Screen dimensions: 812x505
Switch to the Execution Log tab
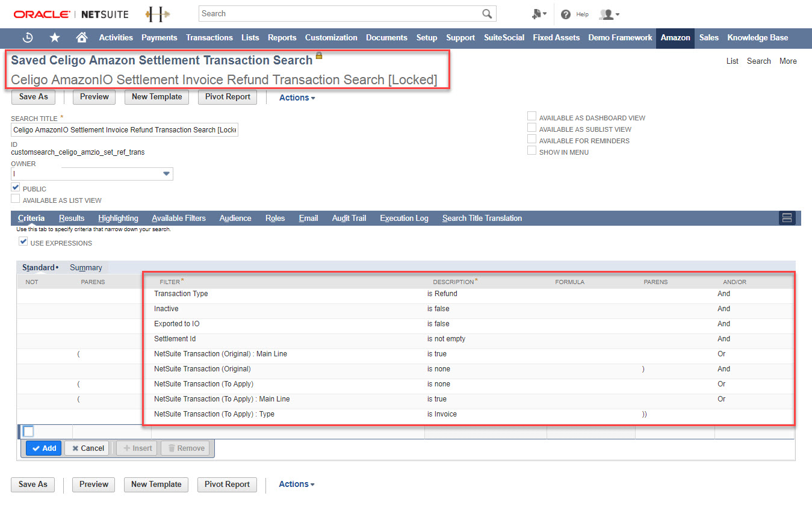pos(404,218)
